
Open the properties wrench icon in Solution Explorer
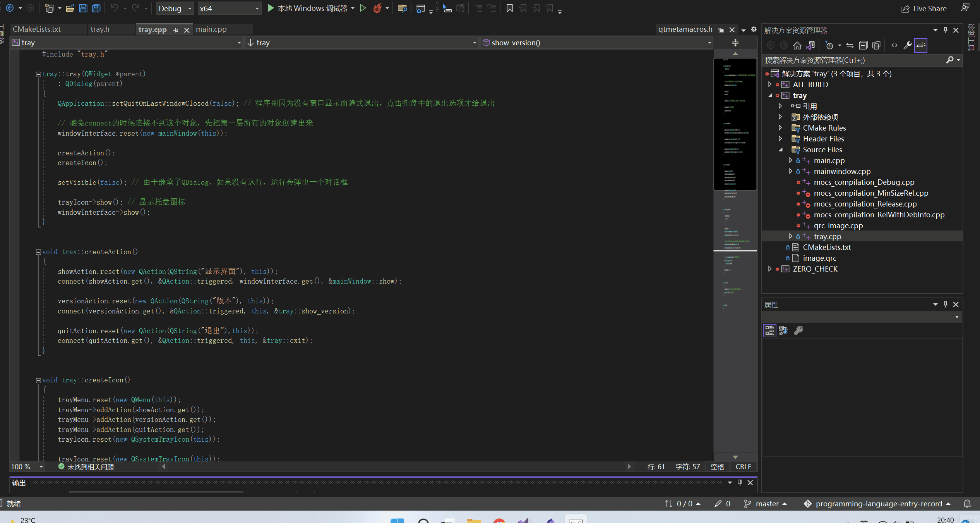pos(907,45)
